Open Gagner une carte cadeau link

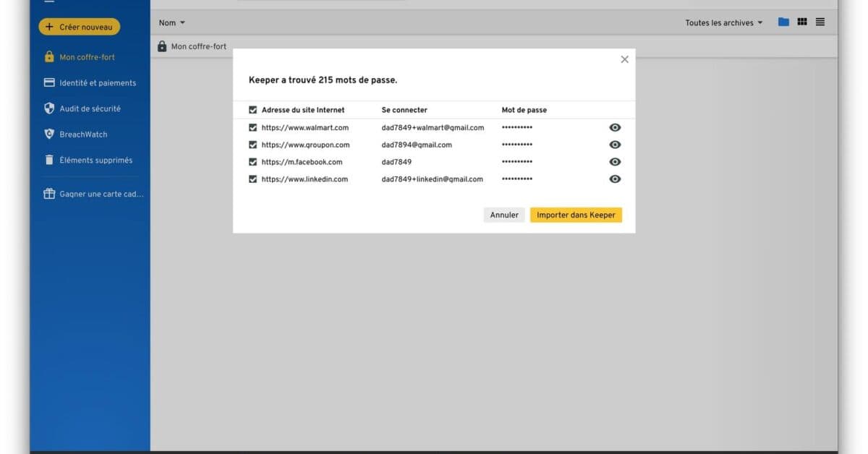point(101,194)
